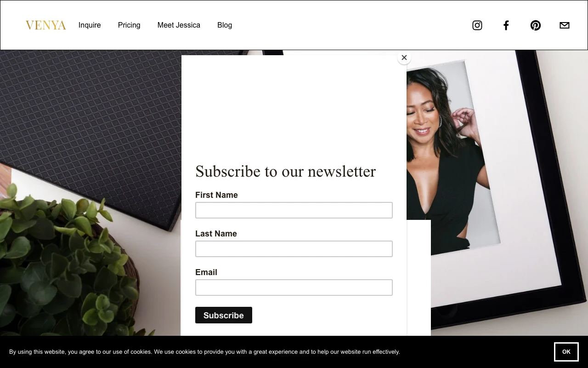Focus the Email input field
The width and height of the screenshot is (588, 368).
click(x=294, y=287)
